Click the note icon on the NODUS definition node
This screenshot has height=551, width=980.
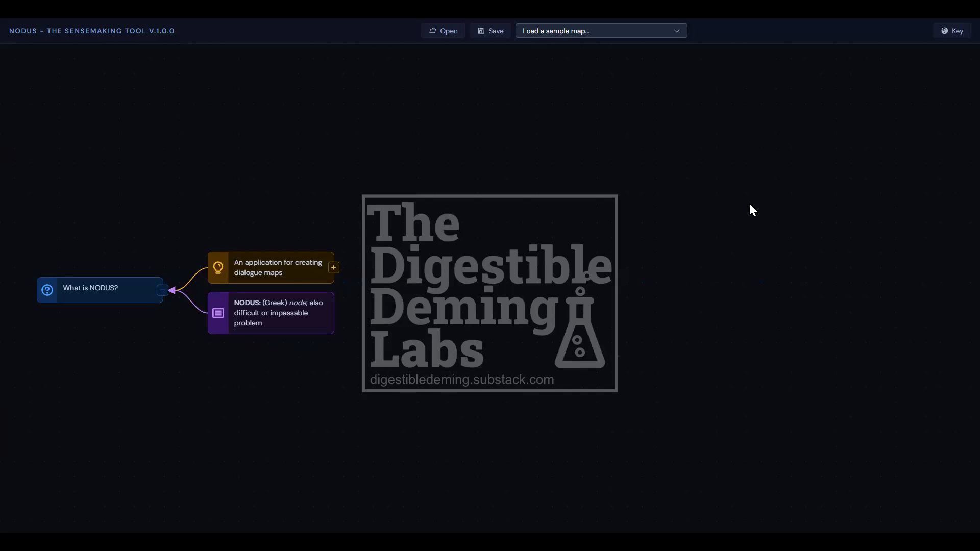pos(218,313)
